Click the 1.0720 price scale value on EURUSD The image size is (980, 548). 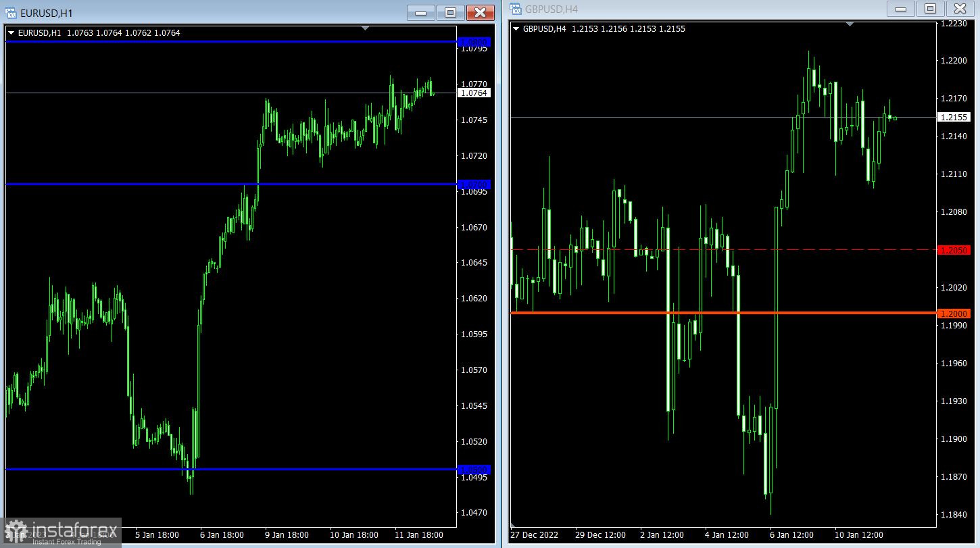[473, 155]
